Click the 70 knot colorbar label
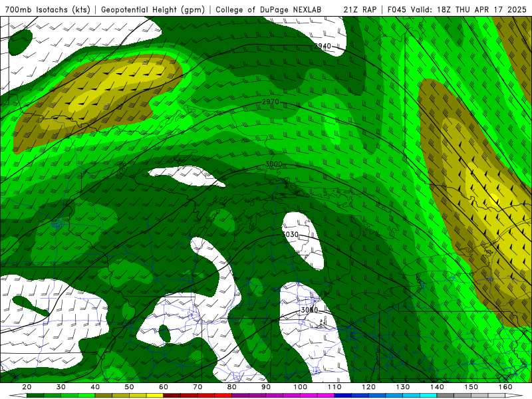The height and width of the screenshot is (399, 532). click(x=198, y=387)
